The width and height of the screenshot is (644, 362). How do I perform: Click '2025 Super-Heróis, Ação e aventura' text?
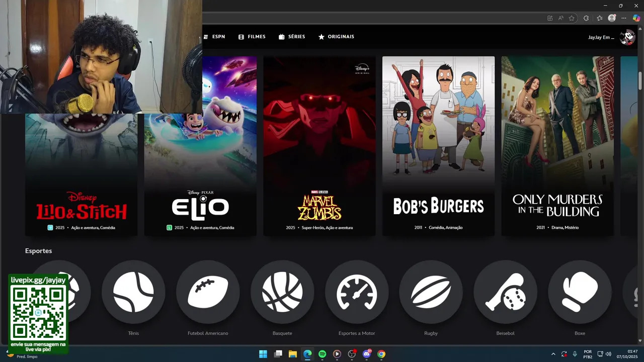(319, 228)
